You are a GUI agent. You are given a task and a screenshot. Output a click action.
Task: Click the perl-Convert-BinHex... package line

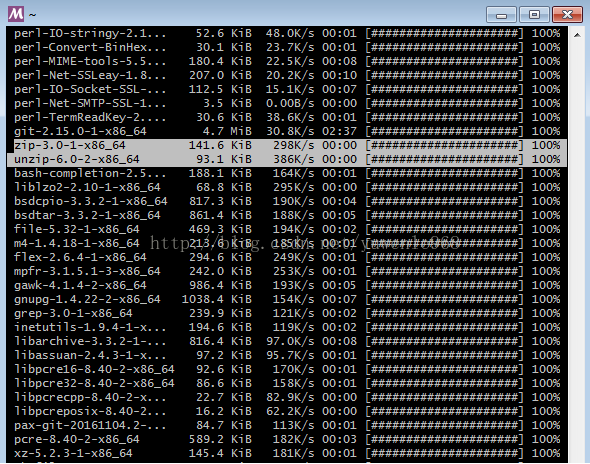(287, 47)
